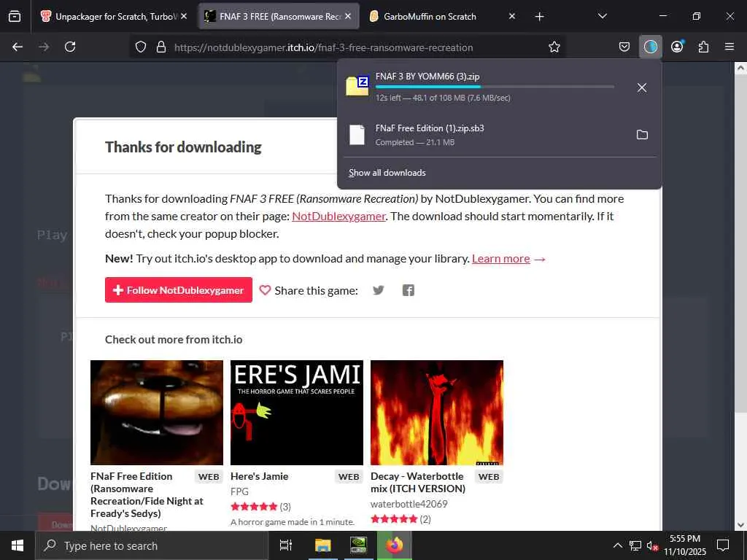Click the forward navigation arrow
The height and width of the screenshot is (560, 747).
(x=44, y=47)
